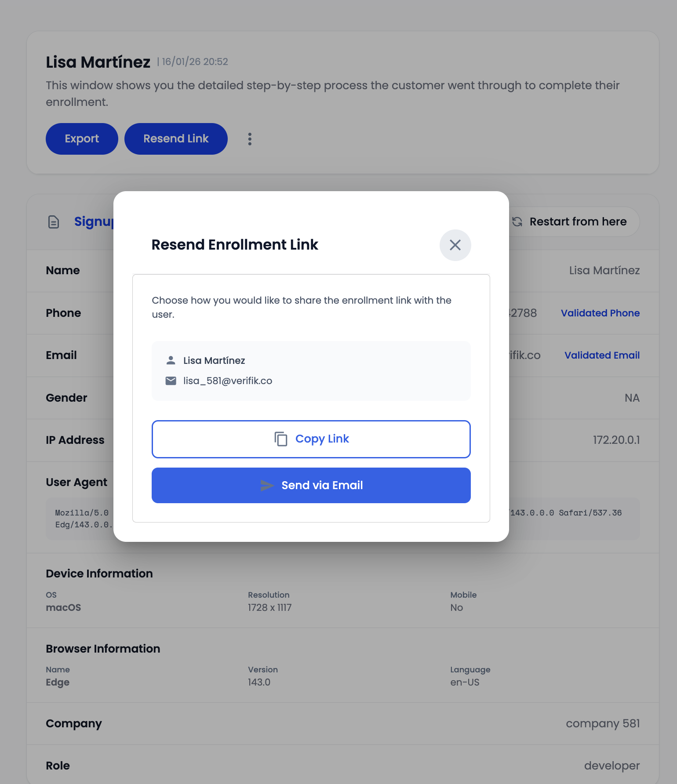Close the Resend Enrollment Link dialog
677x784 pixels.
[x=455, y=245]
